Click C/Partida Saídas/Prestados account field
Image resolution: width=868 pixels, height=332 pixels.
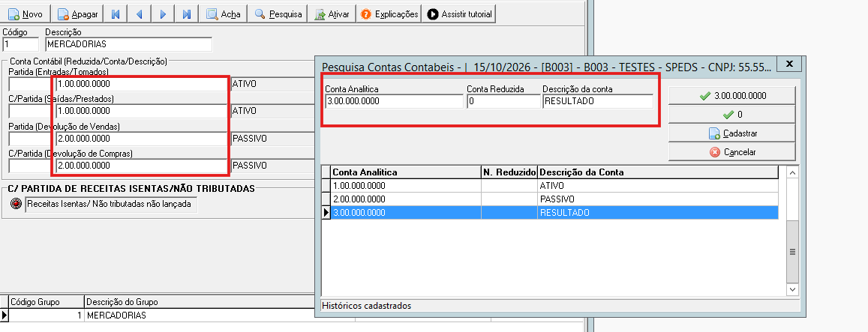tap(142, 111)
